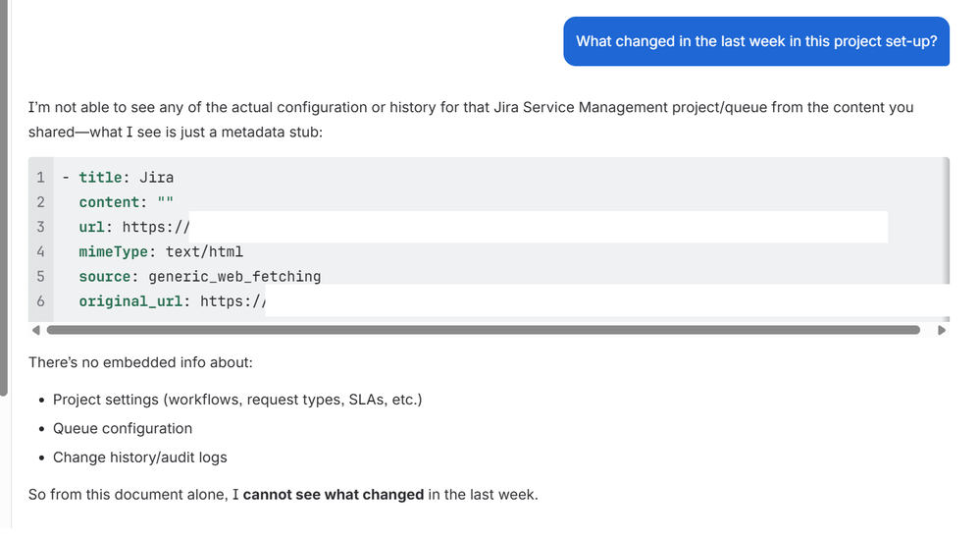980x538 pixels.
Task: Click the 'Queue configuration' bullet item
Action: click(123, 428)
